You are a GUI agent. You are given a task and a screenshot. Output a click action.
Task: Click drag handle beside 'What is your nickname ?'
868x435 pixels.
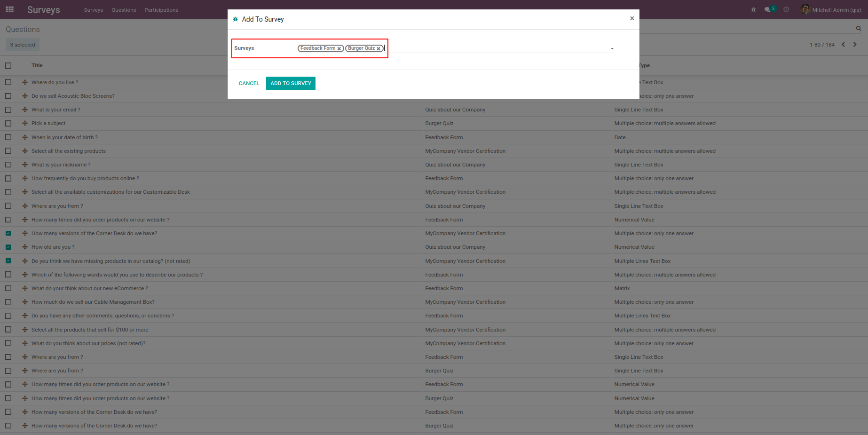[25, 165]
